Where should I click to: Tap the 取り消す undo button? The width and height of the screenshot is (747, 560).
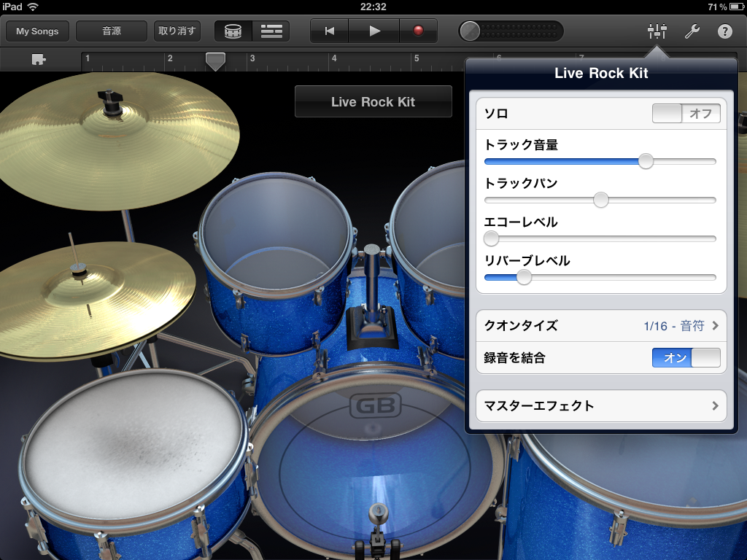(x=177, y=31)
